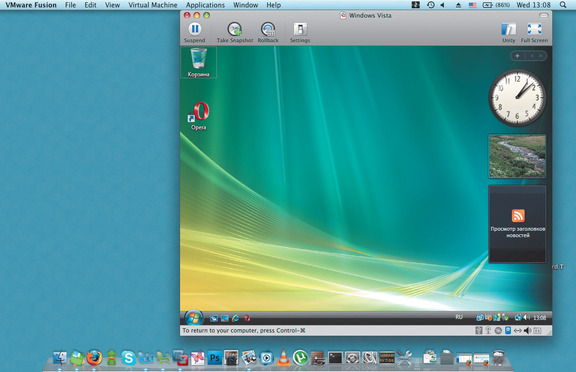Select the Recycle Bin icon on the Vista desktop
This screenshot has height=372, width=576.
198,62
